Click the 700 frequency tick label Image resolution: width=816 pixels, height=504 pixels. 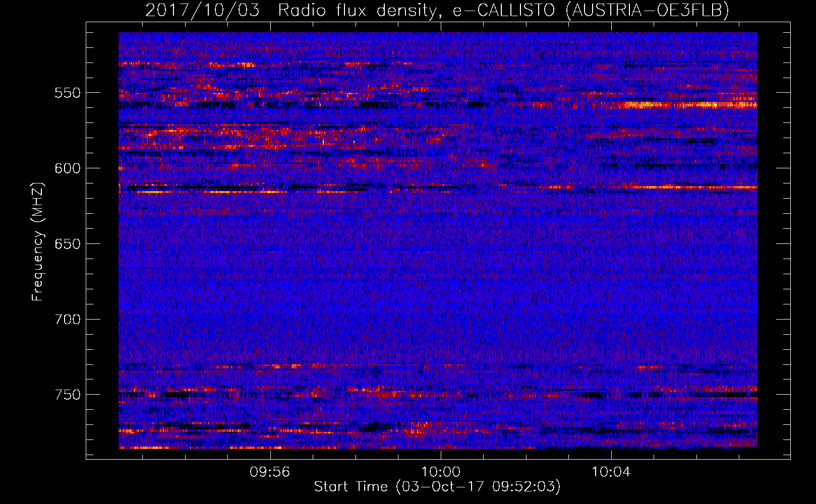pos(68,320)
